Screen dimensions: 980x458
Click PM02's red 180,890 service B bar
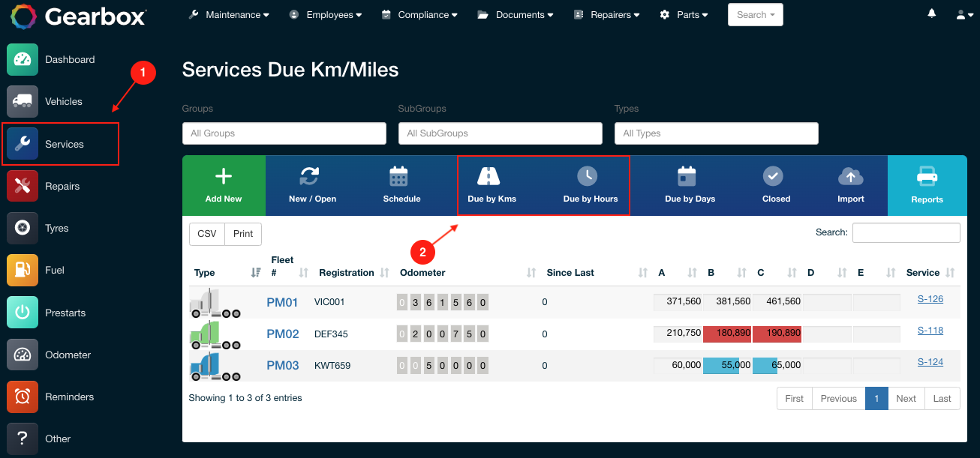click(727, 334)
